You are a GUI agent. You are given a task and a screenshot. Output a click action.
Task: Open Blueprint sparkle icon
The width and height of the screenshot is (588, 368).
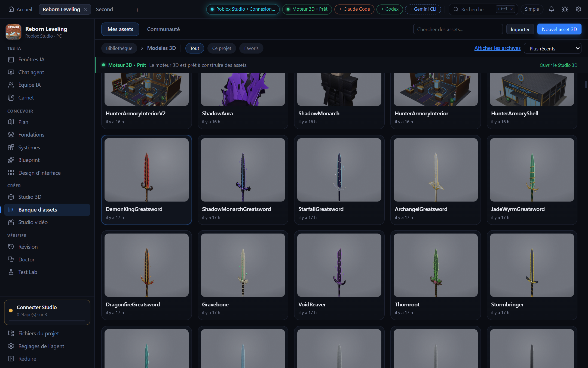click(x=11, y=160)
